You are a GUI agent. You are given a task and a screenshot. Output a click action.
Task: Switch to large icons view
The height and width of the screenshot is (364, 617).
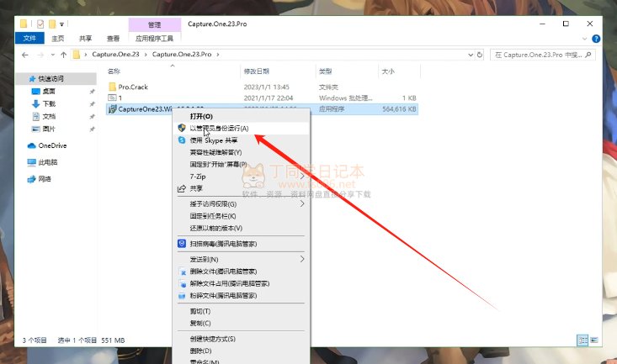click(594, 340)
